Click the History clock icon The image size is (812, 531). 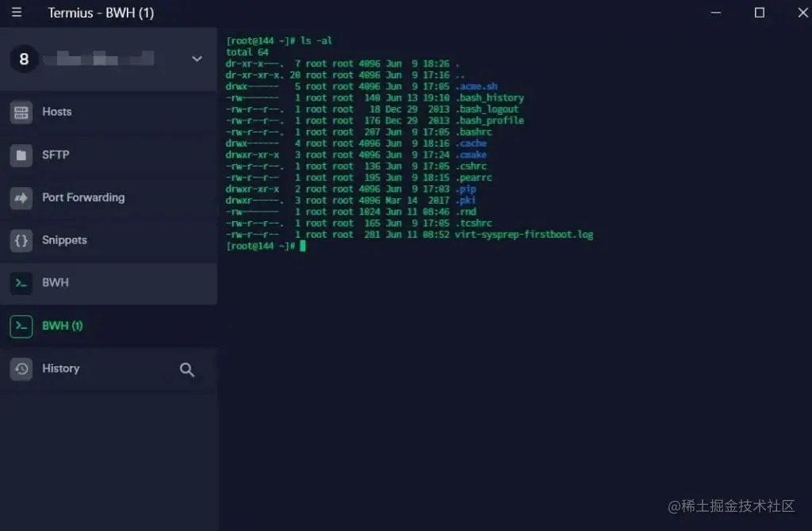(x=21, y=369)
